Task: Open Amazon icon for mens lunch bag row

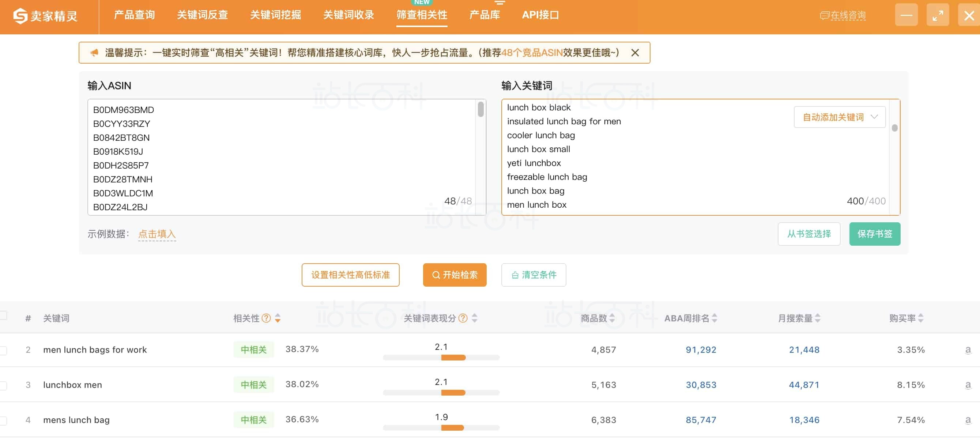Action: 968,420
